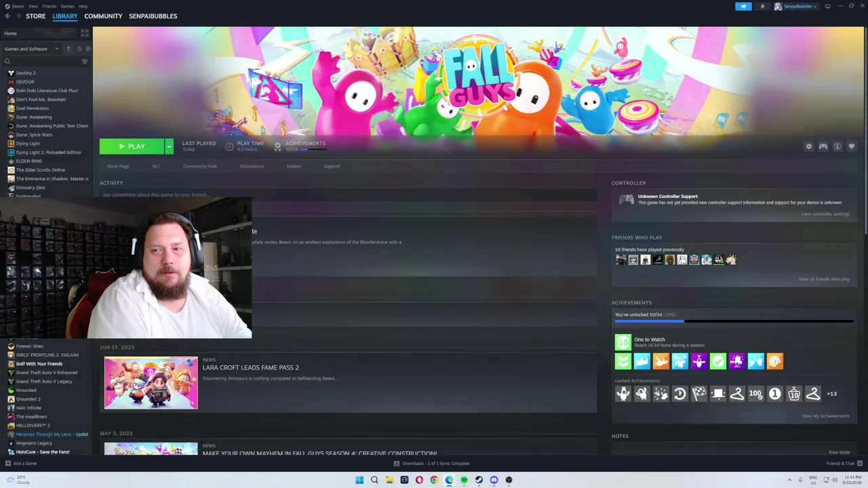This screenshot has height=488, width=868.
Task: Select locked checkered flag achievement icon
Action: point(698,394)
